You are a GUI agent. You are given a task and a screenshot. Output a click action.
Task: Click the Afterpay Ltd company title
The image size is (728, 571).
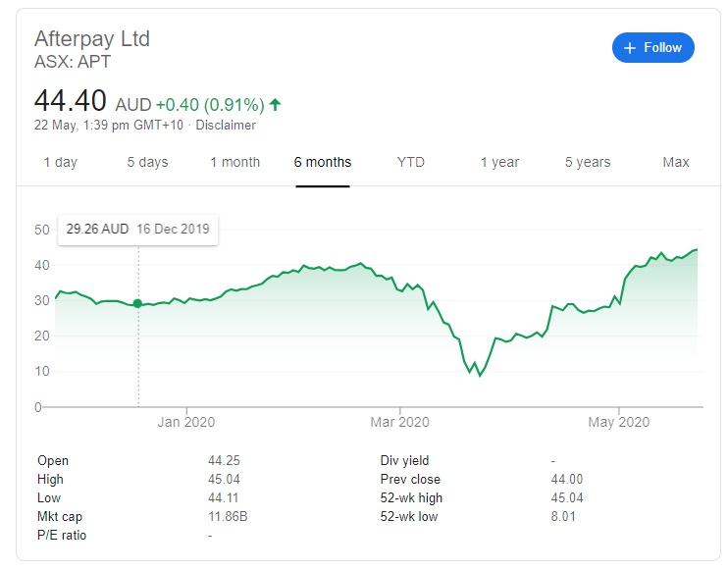[92, 39]
